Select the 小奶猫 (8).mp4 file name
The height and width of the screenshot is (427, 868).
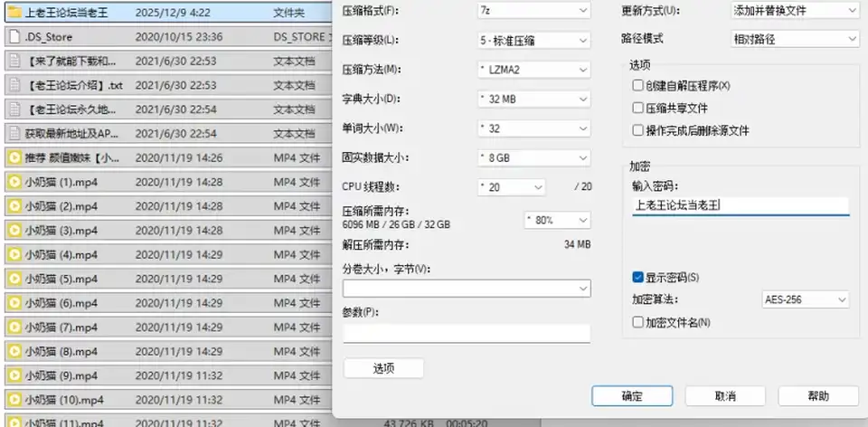point(61,351)
